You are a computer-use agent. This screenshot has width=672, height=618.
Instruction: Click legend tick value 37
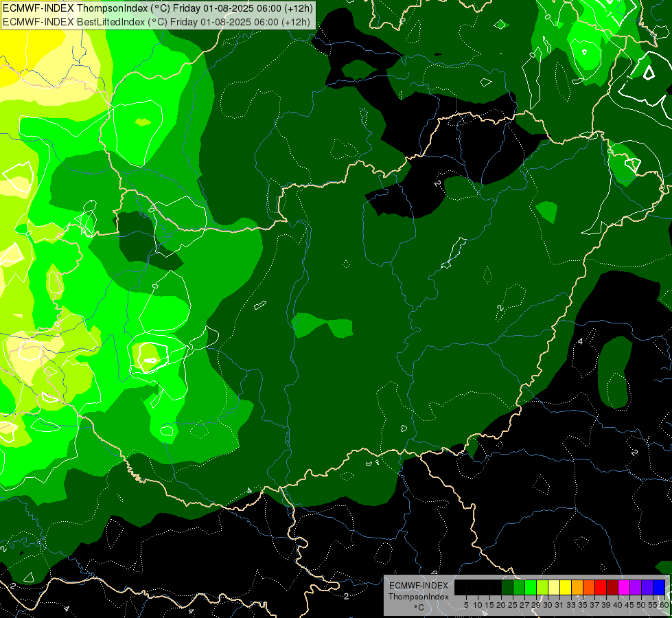coord(595,605)
